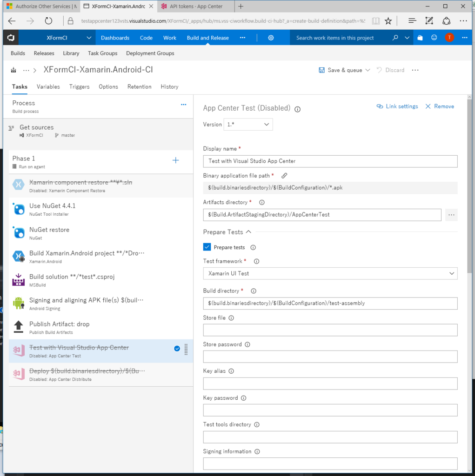Click the build definitions icon beside breadcrumb
This screenshot has height=476, width=475.
13,70
